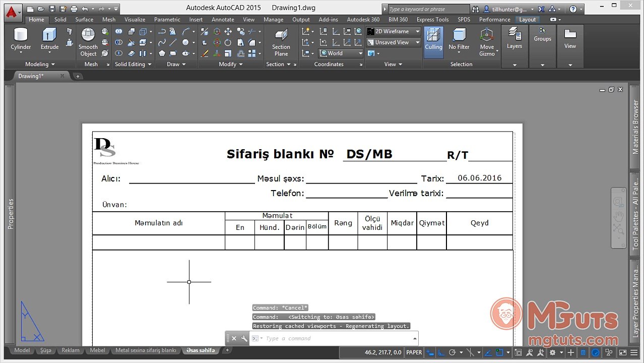Viewport: 644px width, 363px height.
Task: Add a new layout with plus button
Action: click(227, 350)
